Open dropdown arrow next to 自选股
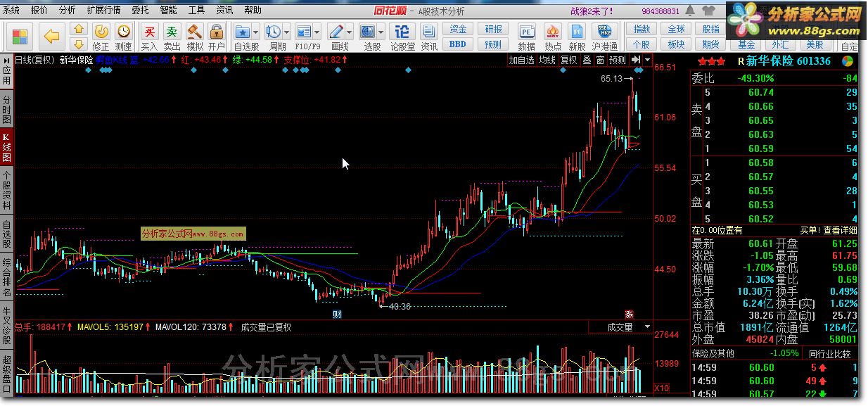 tap(257, 32)
